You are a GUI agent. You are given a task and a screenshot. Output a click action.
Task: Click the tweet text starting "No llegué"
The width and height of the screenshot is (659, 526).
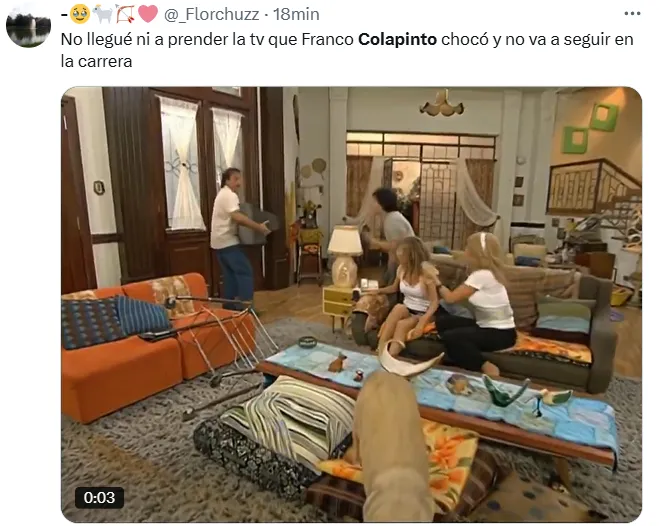[x=347, y=50]
